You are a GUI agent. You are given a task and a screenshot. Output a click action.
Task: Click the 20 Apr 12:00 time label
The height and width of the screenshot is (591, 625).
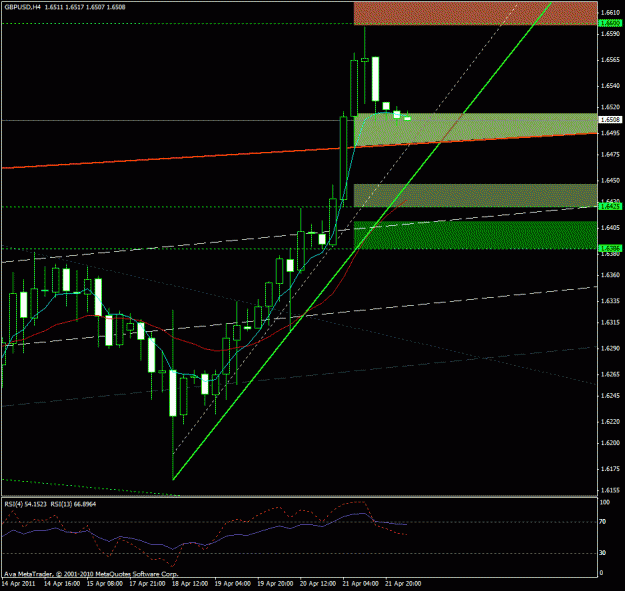(x=318, y=584)
